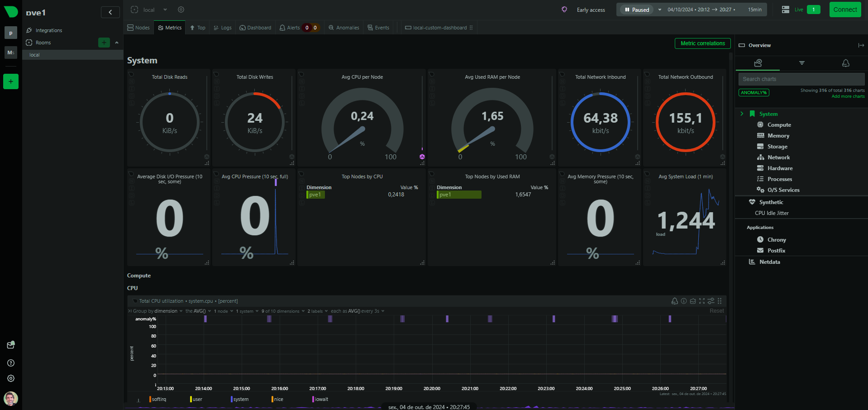Screen dimensions: 868x410
Task: Collapse the Rooms list chevron
Action: click(x=117, y=43)
